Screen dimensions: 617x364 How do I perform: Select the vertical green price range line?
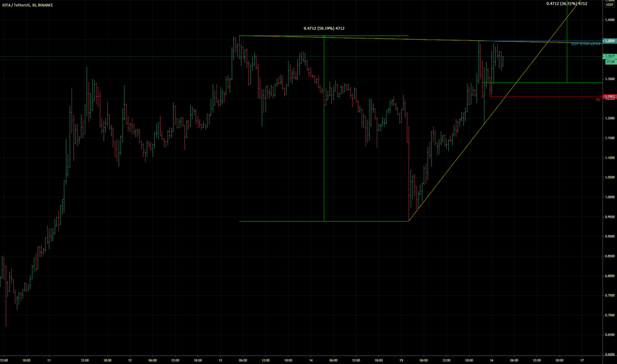pos(324,128)
